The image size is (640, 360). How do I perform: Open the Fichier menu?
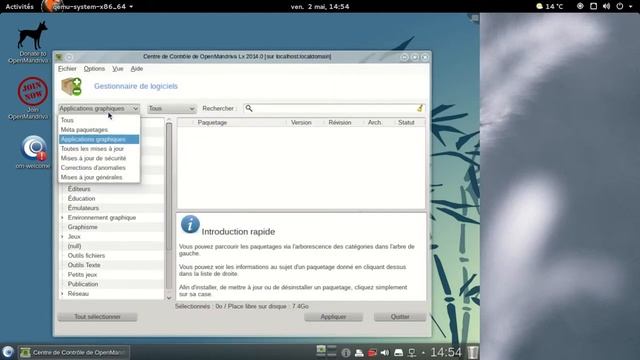(67, 69)
